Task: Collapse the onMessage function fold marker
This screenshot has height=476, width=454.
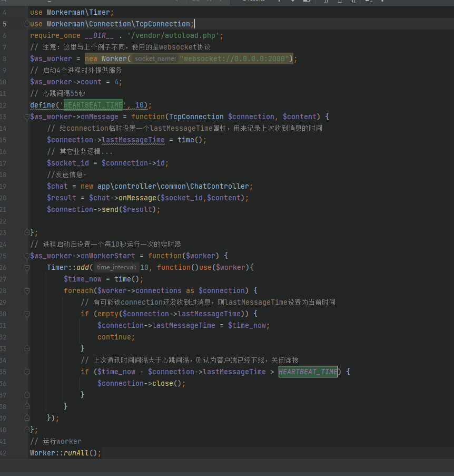Action: coord(27,116)
